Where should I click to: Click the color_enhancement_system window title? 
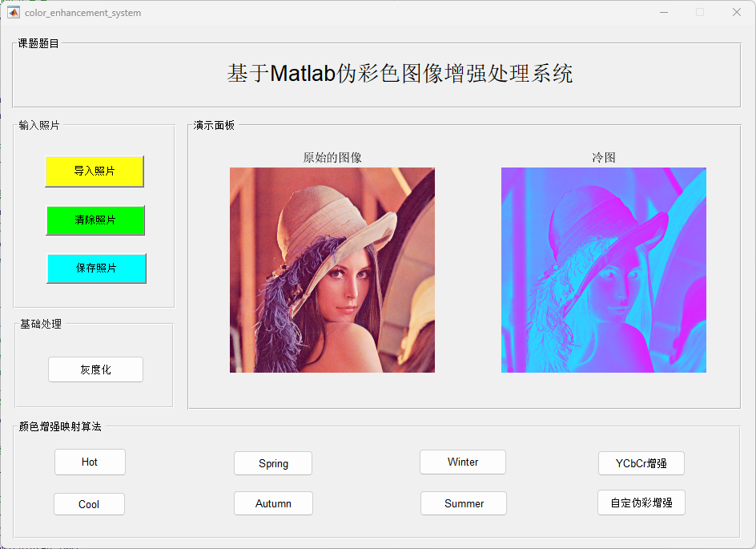(x=83, y=13)
